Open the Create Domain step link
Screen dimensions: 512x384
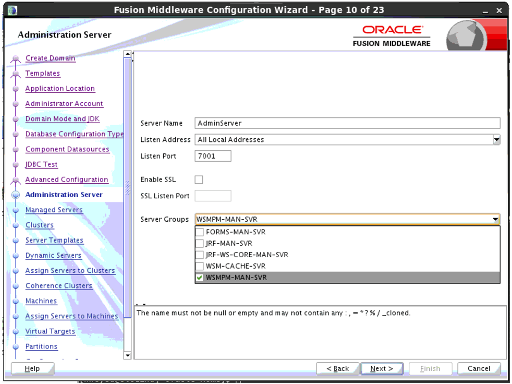[x=50, y=58]
